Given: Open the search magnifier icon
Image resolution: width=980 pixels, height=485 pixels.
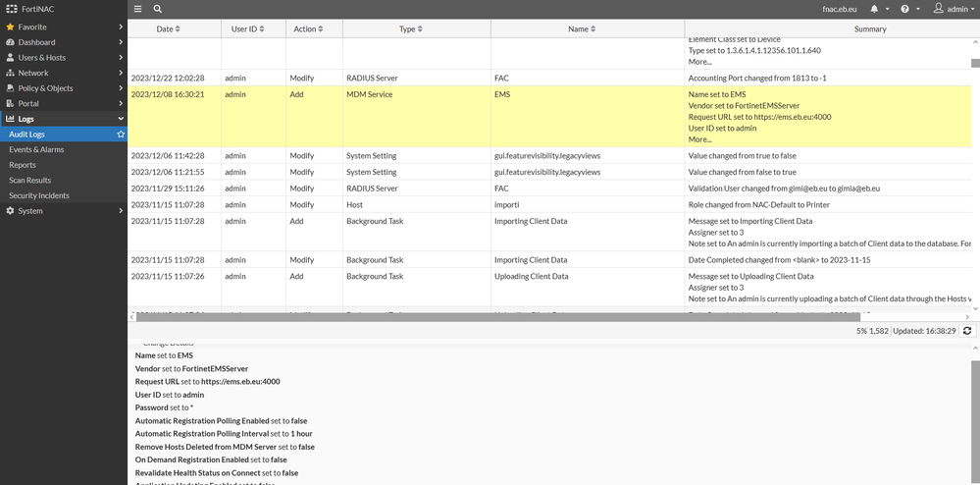Looking at the screenshot, I should 157,9.
